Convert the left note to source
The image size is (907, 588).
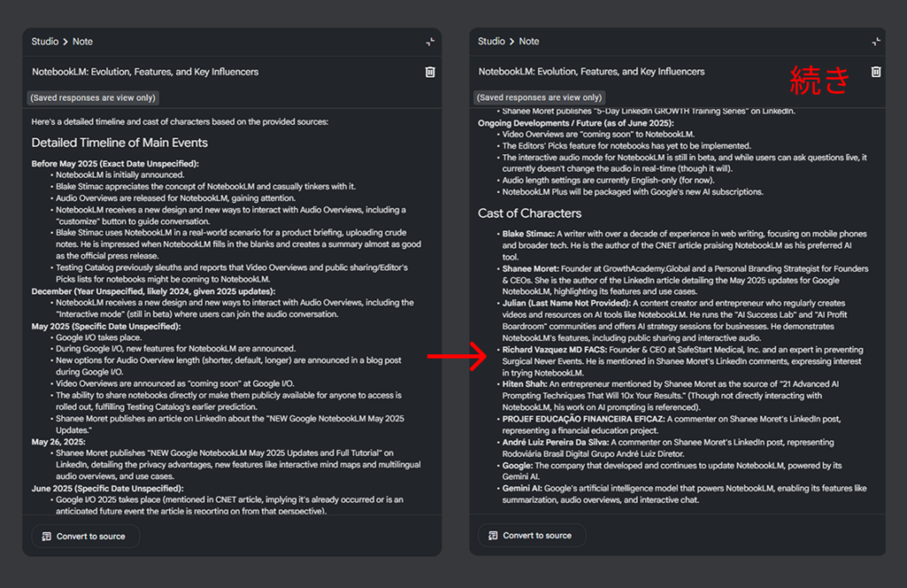coord(86,537)
